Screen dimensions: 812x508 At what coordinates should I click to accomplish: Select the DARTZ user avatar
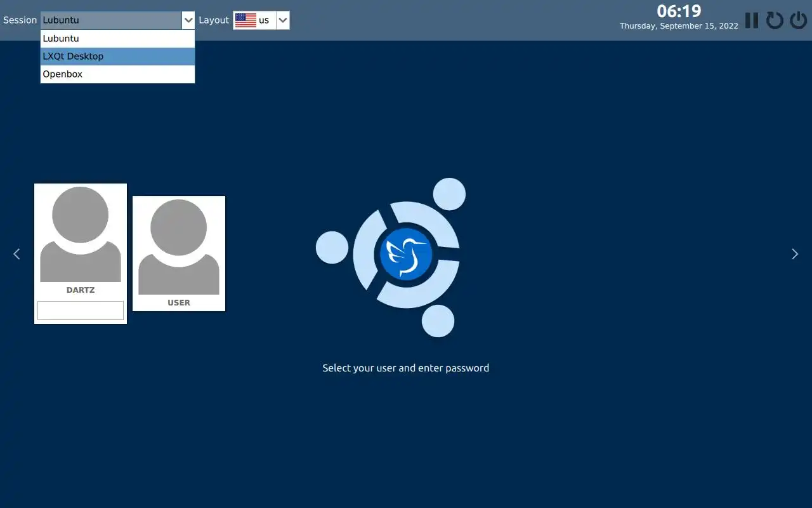coord(81,234)
